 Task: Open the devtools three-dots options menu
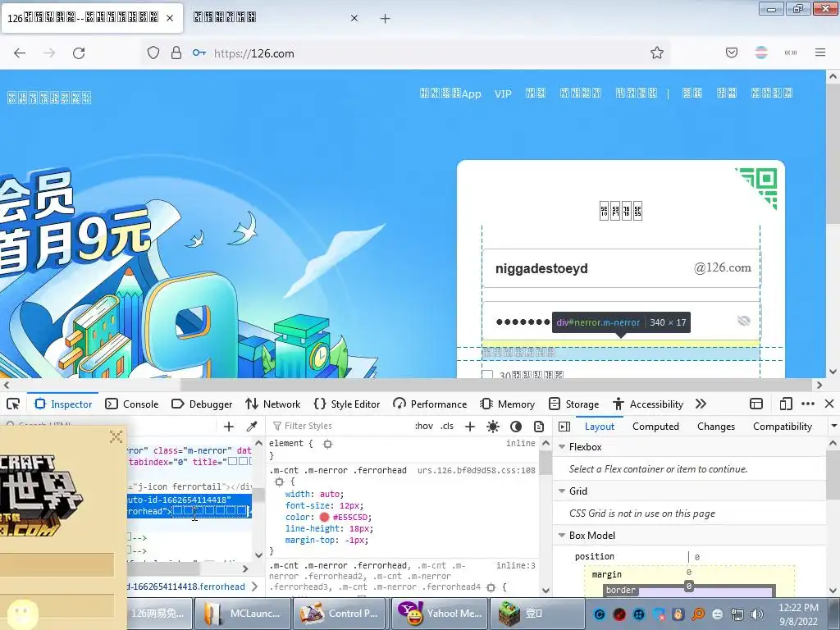tap(808, 404)
